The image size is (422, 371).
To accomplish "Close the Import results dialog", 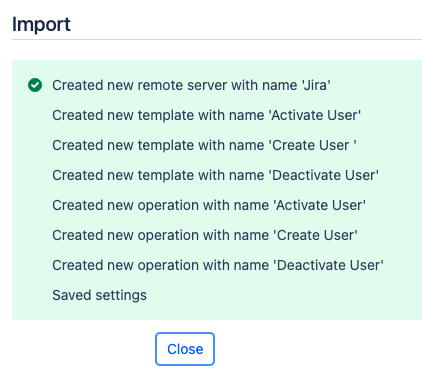I will 185,349.
